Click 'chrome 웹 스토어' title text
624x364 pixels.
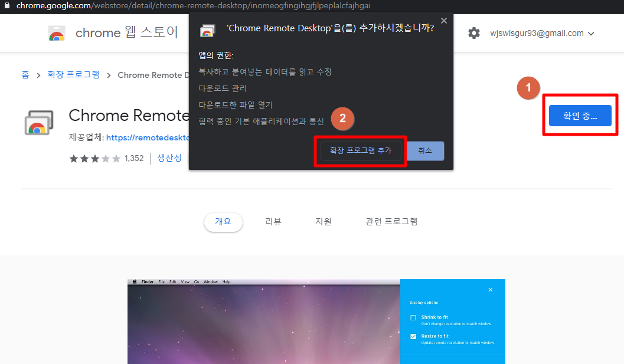(x=127, y=32)
